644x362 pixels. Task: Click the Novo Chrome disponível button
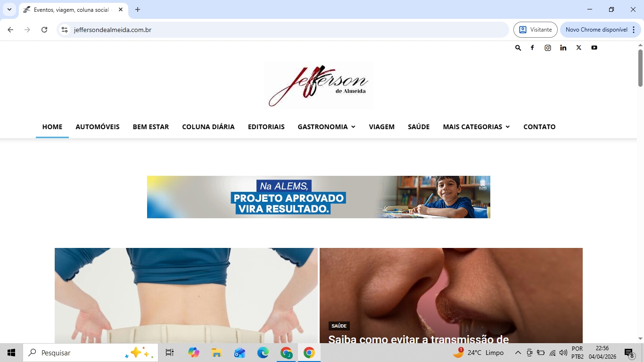pyautogui.click(x=596, y=30)
